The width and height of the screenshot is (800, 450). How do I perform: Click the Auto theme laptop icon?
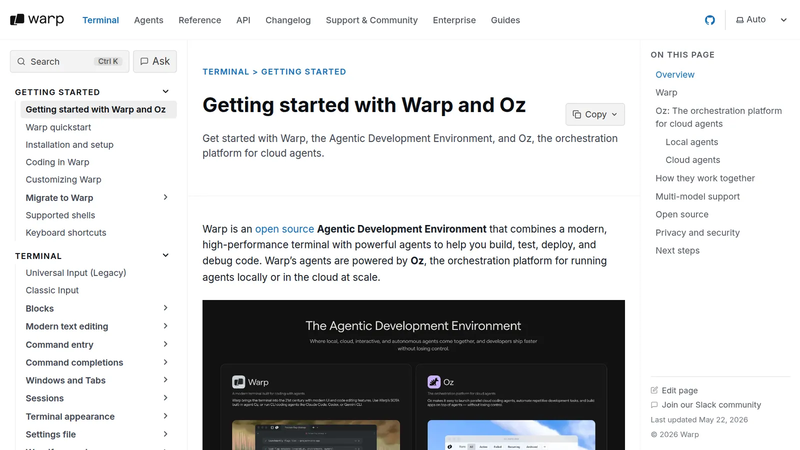(x=739, y=20)
